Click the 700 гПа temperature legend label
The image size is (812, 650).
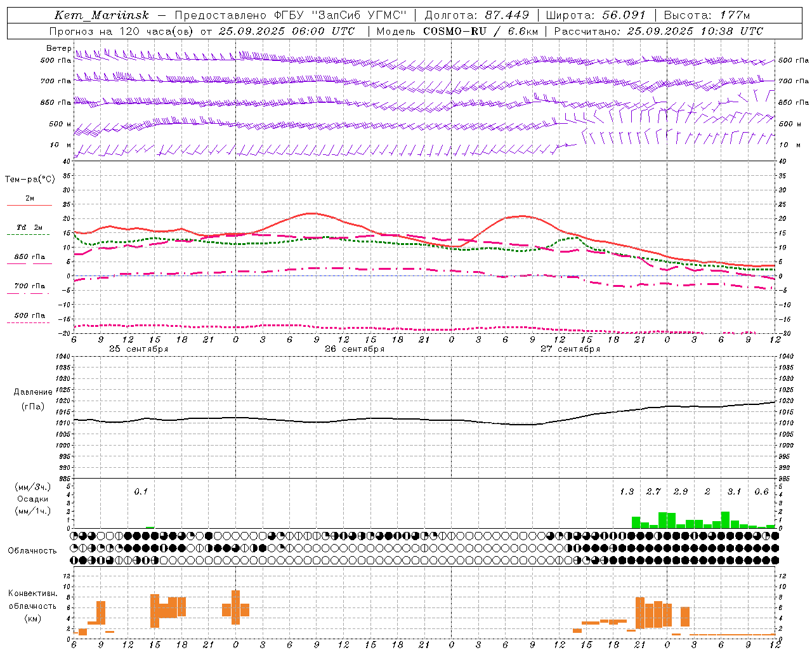click(29, 286)
